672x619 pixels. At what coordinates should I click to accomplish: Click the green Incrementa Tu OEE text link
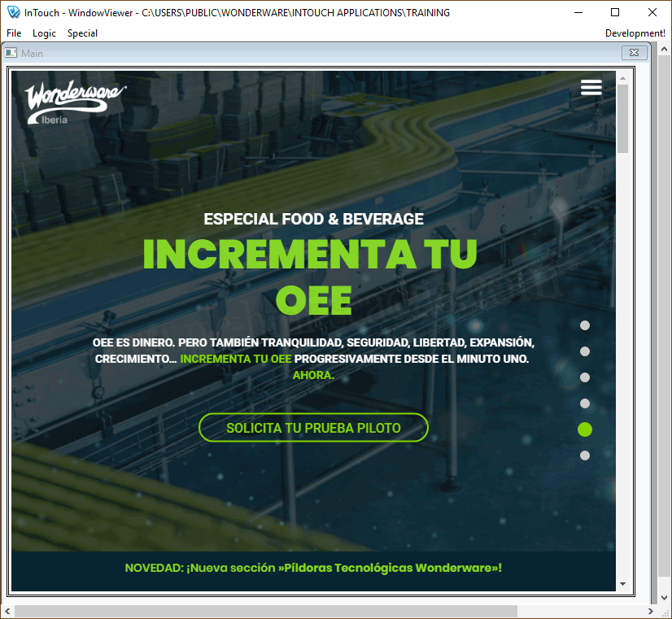235,359
